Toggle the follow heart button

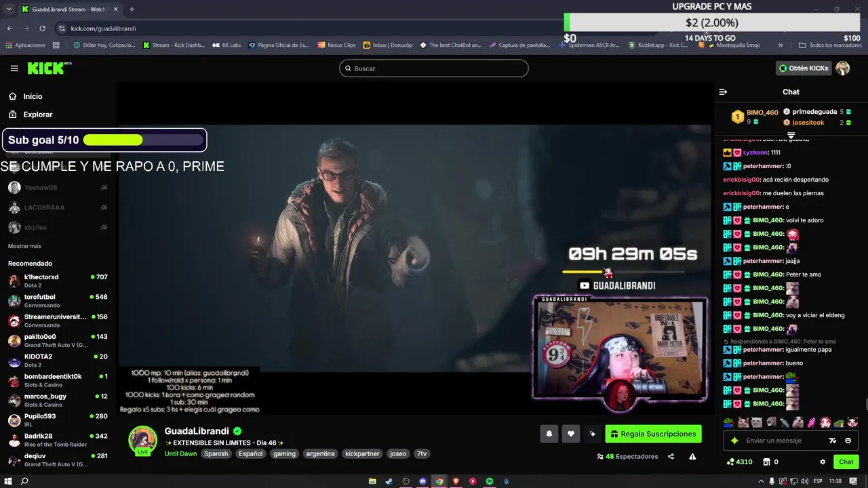click(x=571, y=434)
